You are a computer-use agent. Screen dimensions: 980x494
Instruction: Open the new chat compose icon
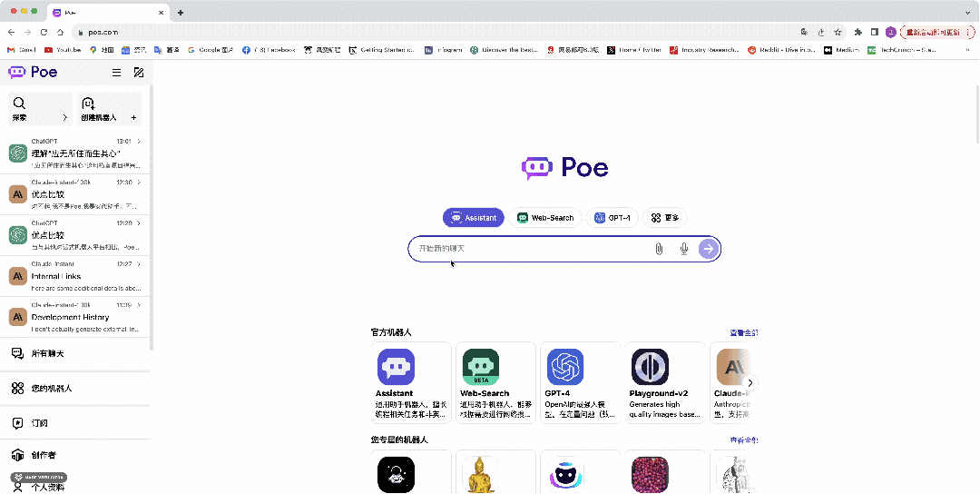coord(139,73)
